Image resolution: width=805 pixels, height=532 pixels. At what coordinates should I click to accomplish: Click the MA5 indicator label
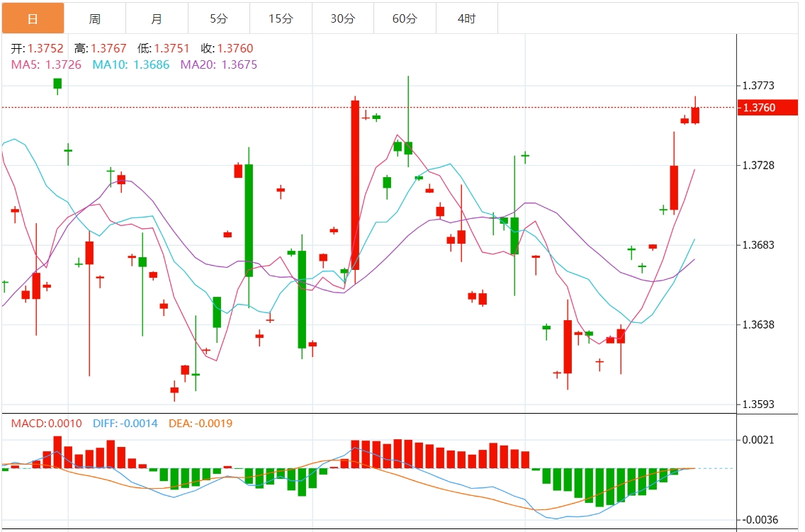coord(46,64)
